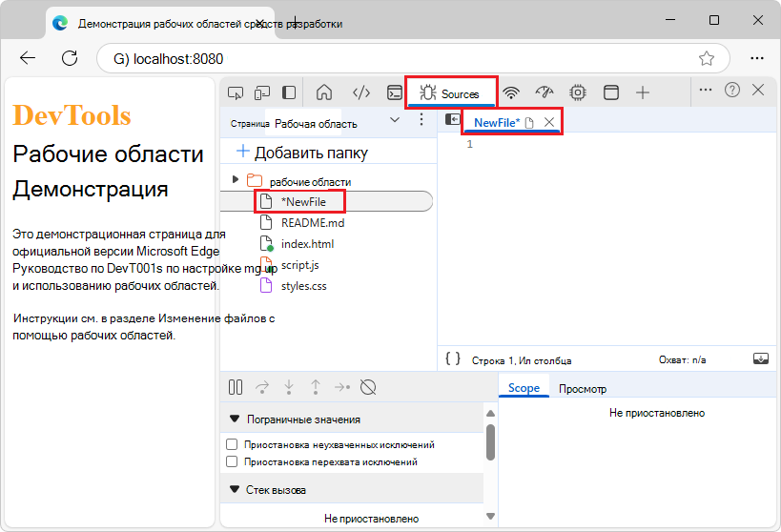
Task: Switch to the Страница tab
Action: [x=250, y=124]
